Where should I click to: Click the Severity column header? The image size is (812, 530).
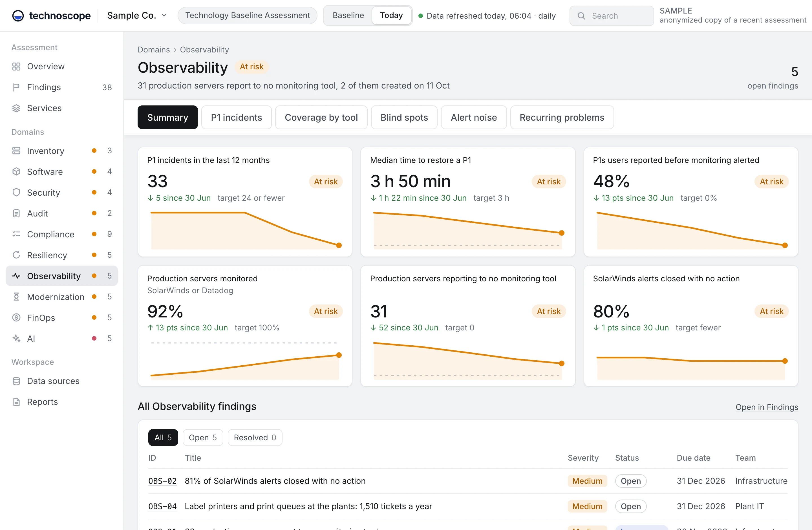point(583,458)
